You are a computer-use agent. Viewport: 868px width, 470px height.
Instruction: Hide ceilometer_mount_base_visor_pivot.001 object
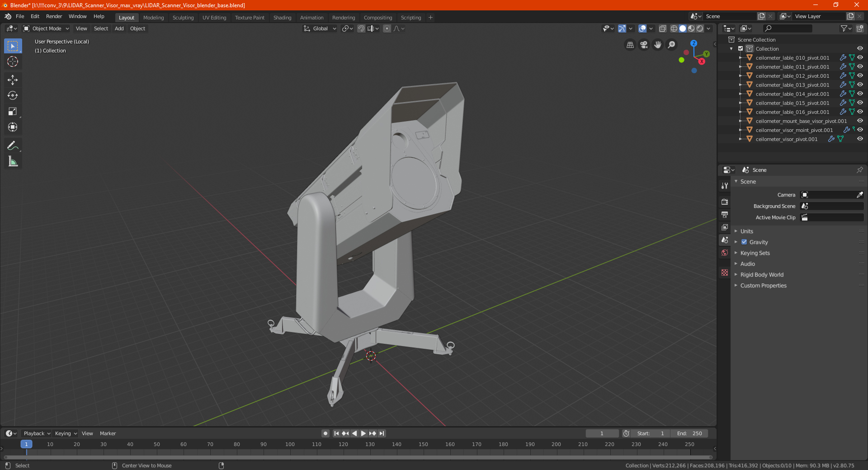(860, 121)
